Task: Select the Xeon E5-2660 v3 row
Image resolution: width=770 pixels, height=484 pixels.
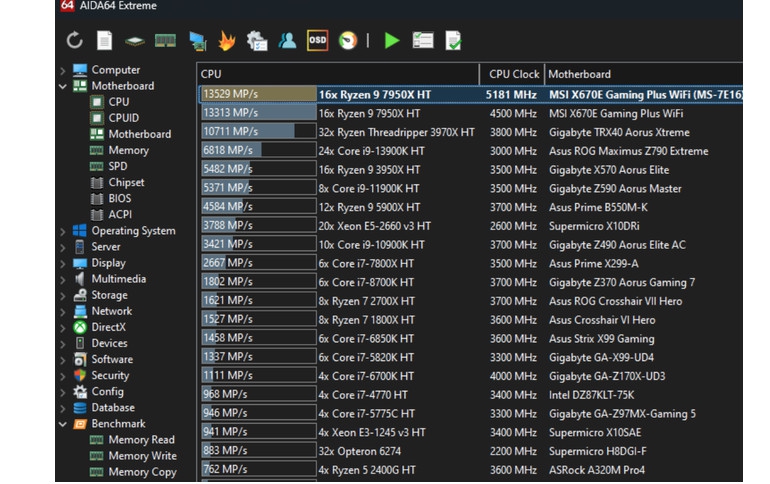Action: (470, 226)
